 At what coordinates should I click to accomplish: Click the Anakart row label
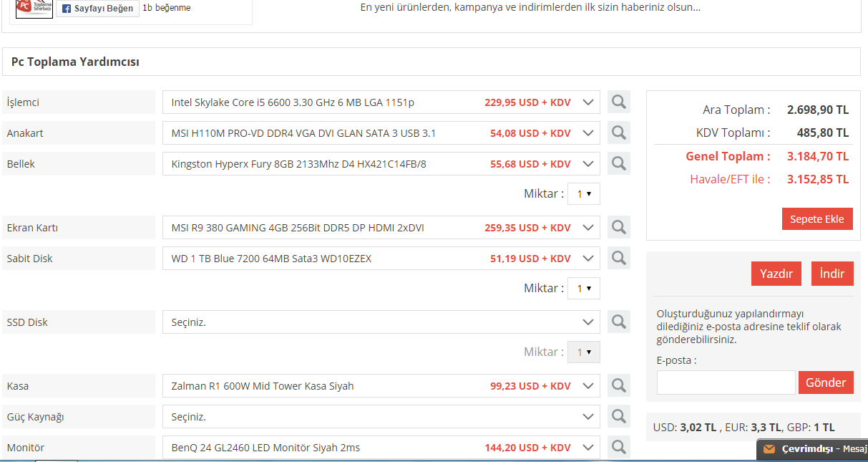point(25,133)
